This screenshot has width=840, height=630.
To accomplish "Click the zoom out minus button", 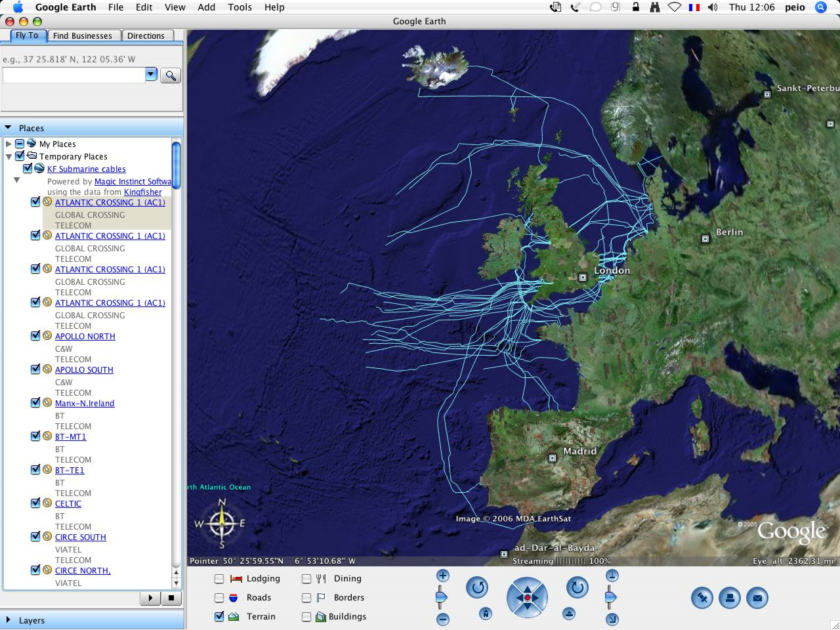I will tap(443, 619).
